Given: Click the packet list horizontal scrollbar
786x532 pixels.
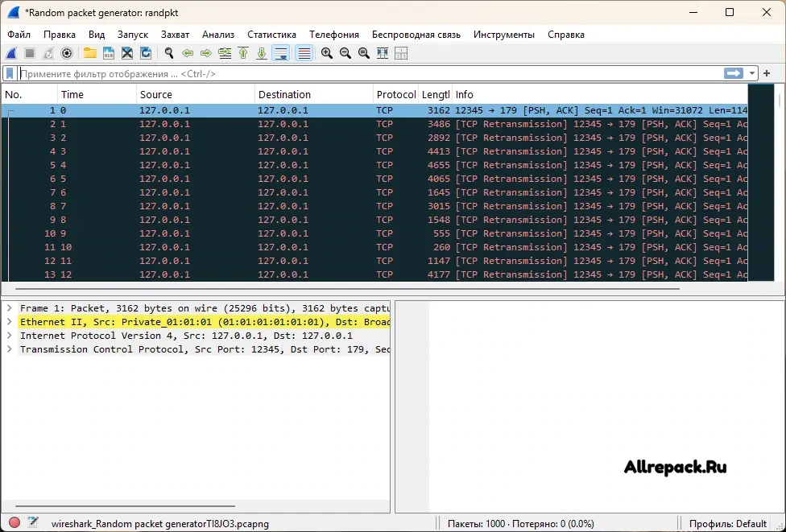Looking at the screenshot, I should [x=347, y=289].
